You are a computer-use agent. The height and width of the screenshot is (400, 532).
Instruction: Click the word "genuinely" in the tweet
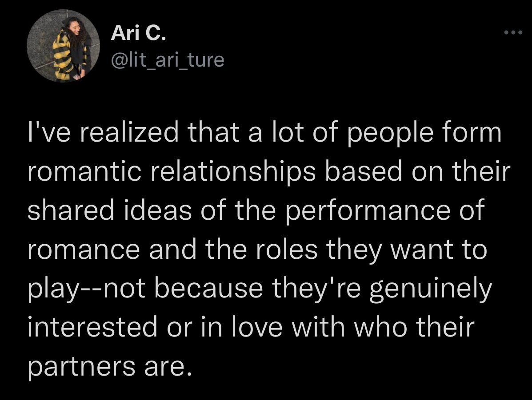[431, 288]
